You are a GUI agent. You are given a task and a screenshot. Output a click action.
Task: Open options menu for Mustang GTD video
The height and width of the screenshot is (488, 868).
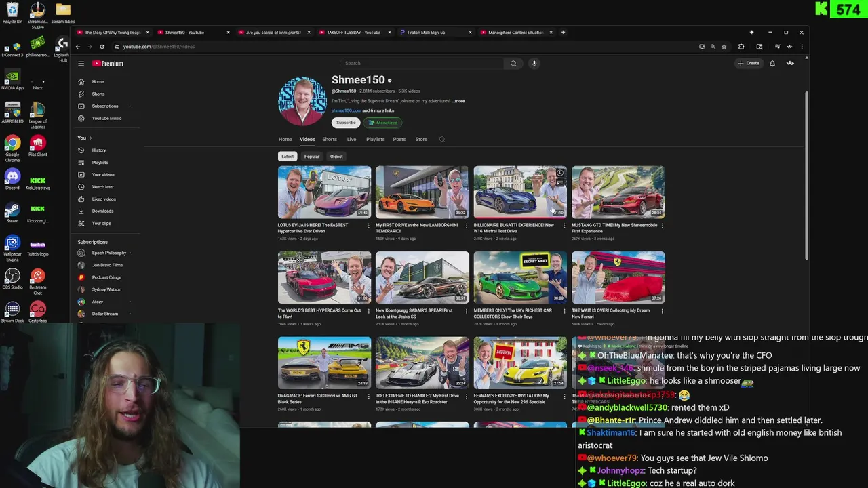tap(662, 226)
